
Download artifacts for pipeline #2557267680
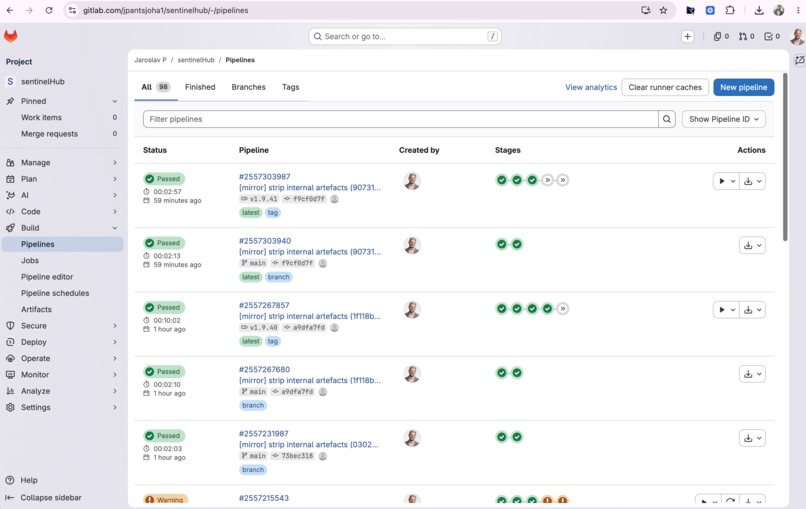[x=752, y=374]
